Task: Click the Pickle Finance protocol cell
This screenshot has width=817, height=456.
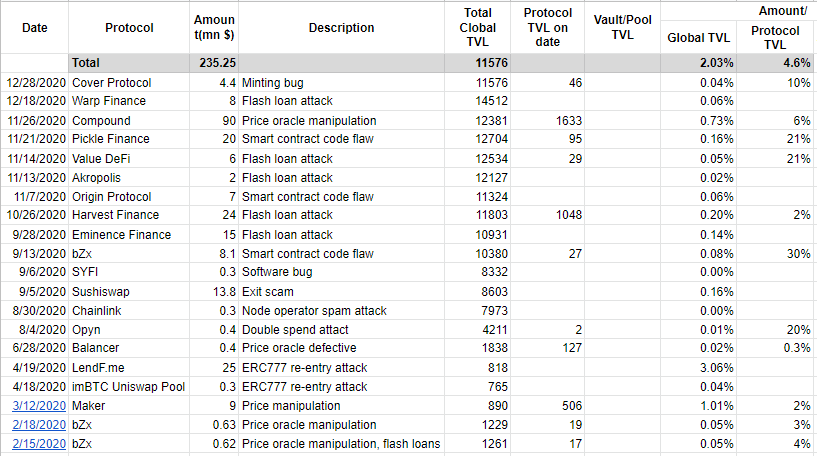Action: [x=129, y=139]
